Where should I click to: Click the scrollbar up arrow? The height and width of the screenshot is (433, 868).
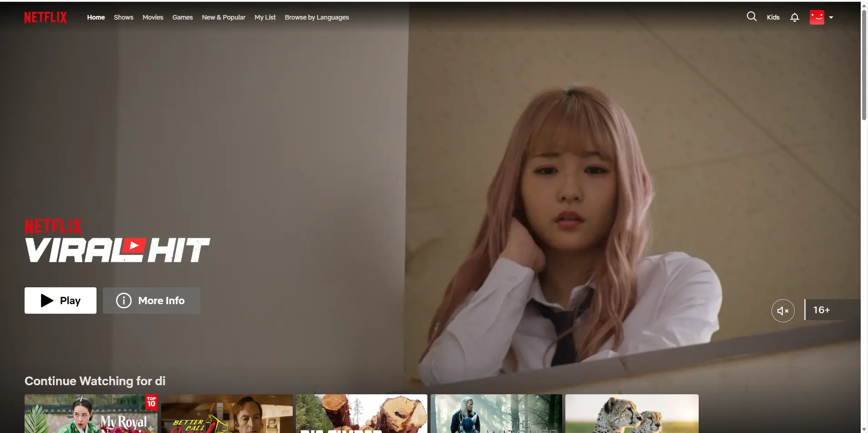pyautogui.click(x=864, y=5)
